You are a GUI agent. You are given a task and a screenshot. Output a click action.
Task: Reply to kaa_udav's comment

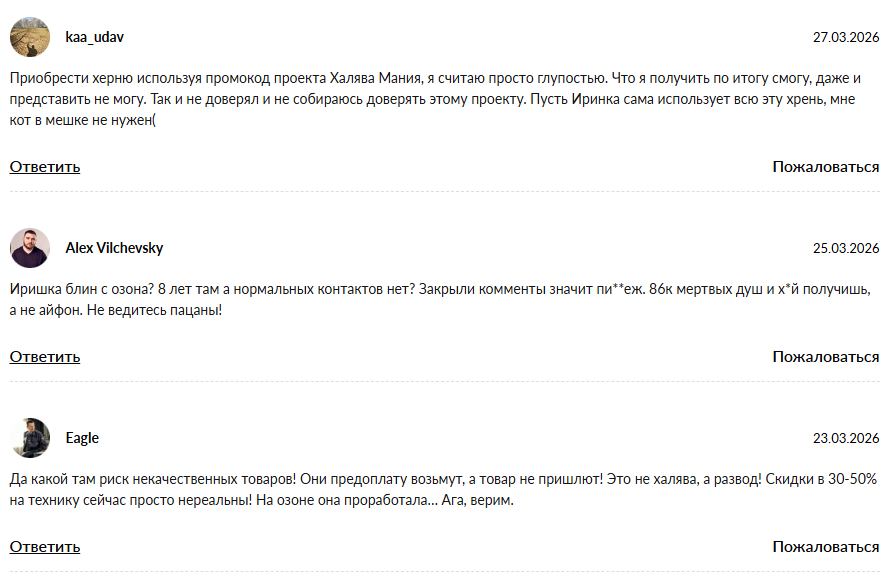pos(43,166)
